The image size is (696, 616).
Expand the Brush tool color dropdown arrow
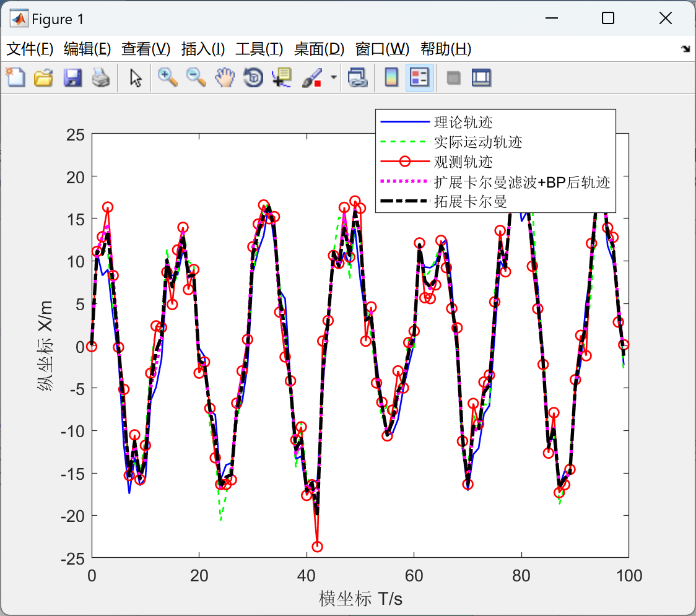tap(333, 77)
